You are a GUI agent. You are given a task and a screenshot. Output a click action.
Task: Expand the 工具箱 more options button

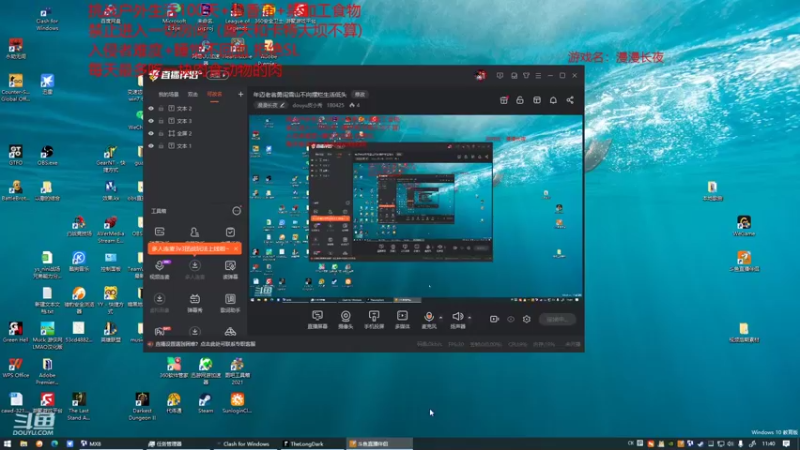[x=236, y=211]
